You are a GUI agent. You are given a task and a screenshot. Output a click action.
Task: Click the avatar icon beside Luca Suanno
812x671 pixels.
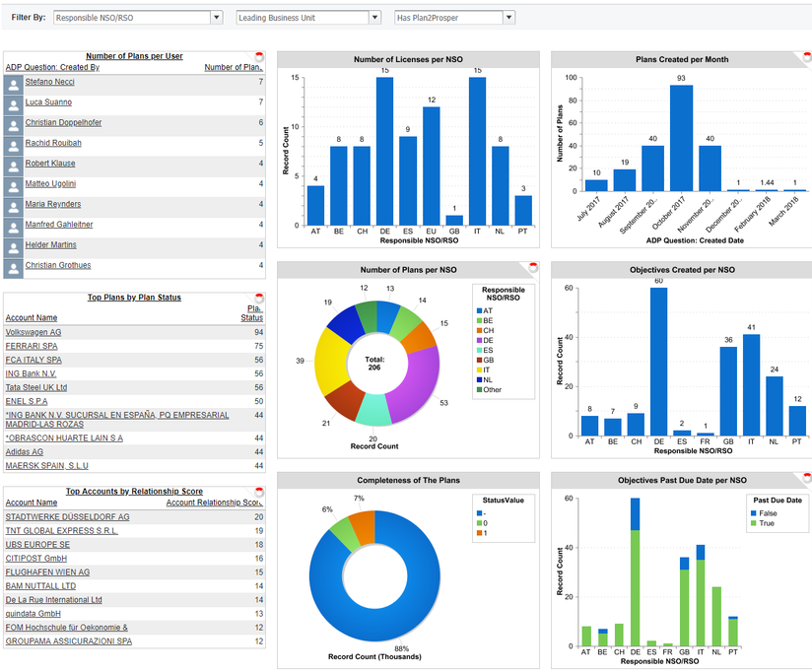click(14, 105)
